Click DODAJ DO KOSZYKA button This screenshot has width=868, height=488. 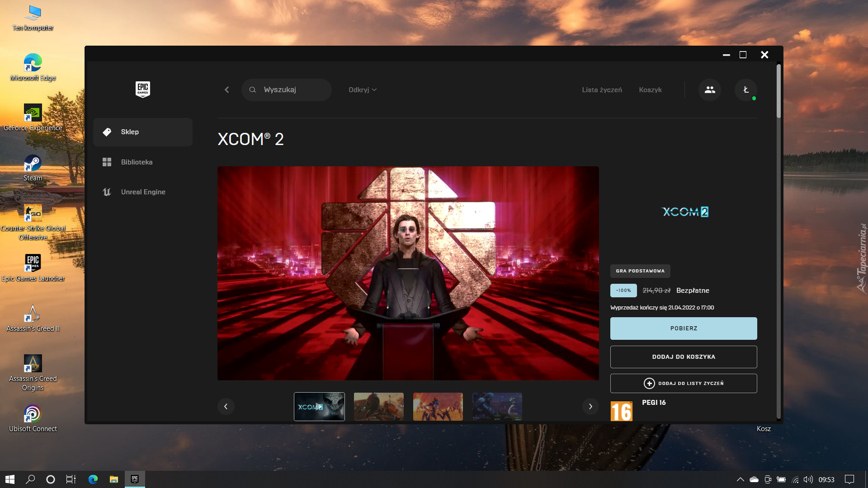point(683,357)
